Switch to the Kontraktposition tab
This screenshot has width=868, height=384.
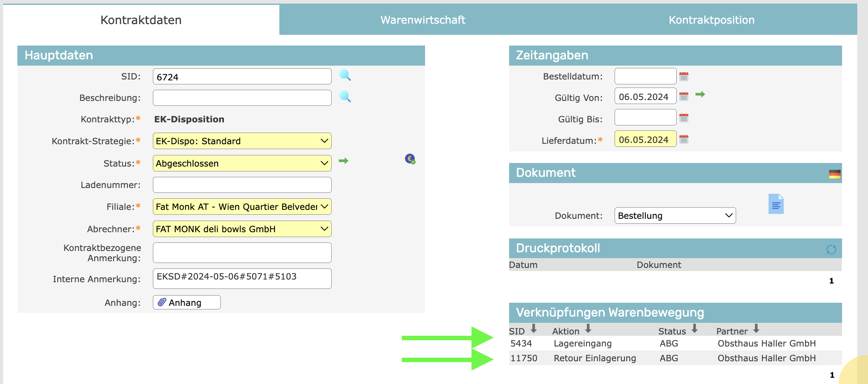click(x=711, y=20)
